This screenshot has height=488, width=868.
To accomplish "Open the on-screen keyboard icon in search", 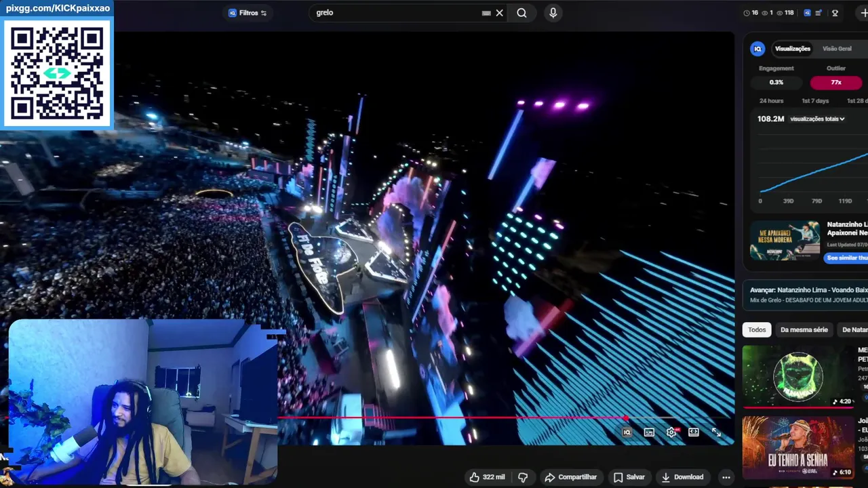I will pos(486,13).
